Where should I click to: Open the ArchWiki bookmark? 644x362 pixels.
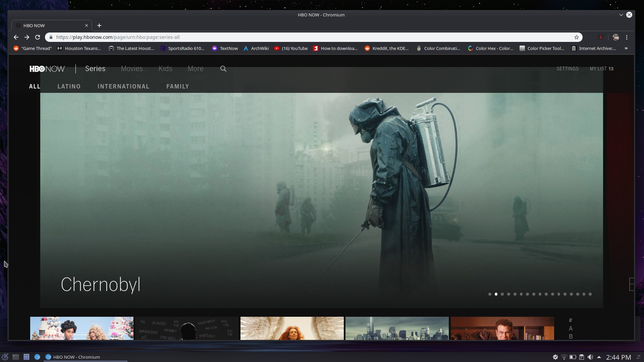[256, 48]
